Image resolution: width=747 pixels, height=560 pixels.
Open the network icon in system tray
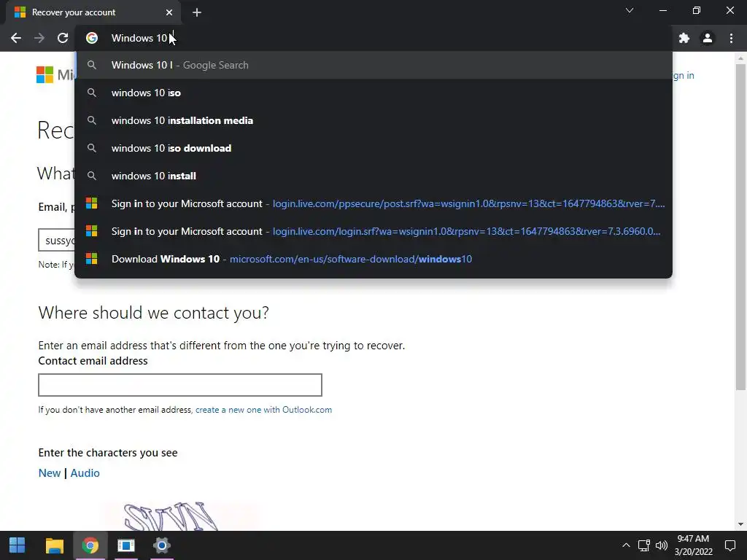[643, 545]
